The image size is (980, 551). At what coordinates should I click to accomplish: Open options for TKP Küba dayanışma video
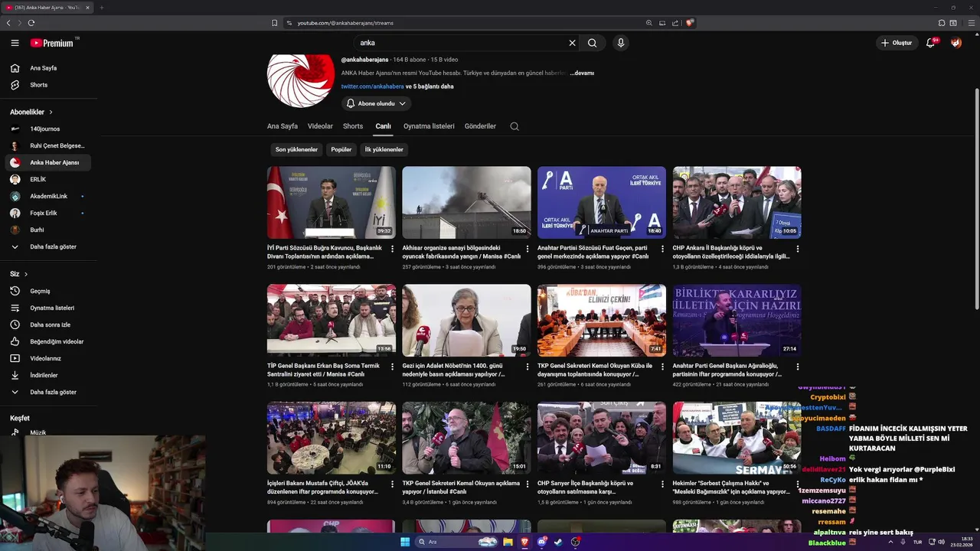tap(663, 367)
